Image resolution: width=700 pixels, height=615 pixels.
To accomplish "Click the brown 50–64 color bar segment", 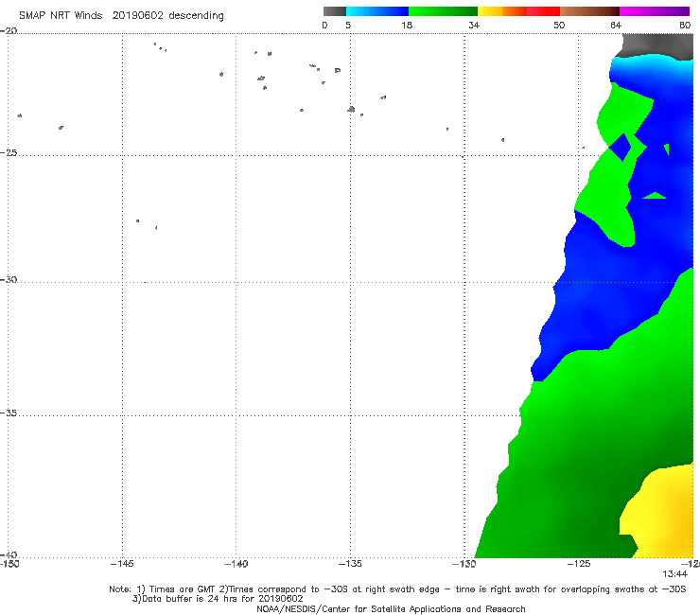I will [589, 11].
